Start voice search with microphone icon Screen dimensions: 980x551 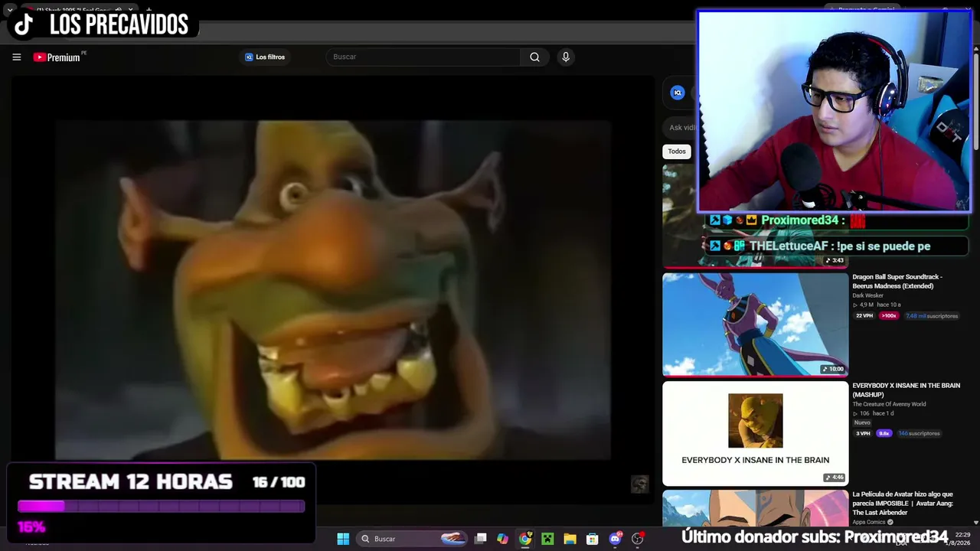pos(566,57)
